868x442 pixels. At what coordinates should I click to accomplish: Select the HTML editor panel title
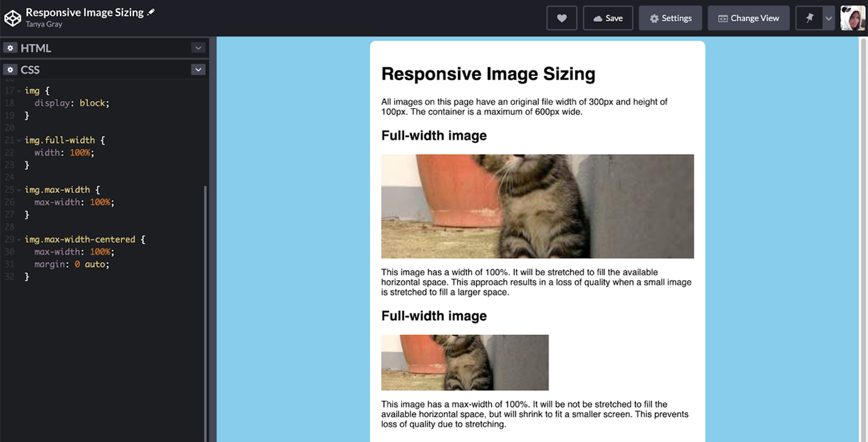click(x=36, y=48)
